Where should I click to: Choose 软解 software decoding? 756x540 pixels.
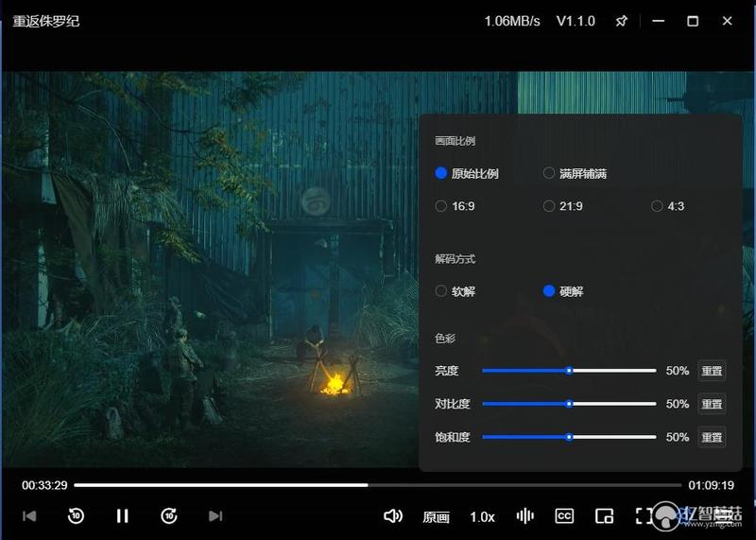455,291
